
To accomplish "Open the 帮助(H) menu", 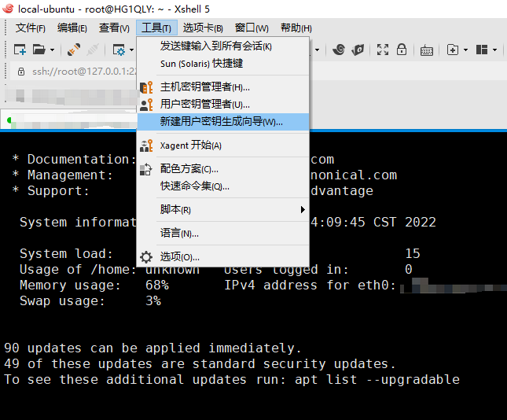I will (x=296, y=28).
